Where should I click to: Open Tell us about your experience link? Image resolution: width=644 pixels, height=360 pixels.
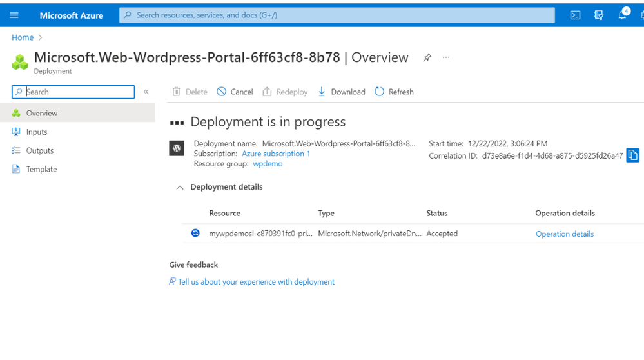tap(257, 281)
